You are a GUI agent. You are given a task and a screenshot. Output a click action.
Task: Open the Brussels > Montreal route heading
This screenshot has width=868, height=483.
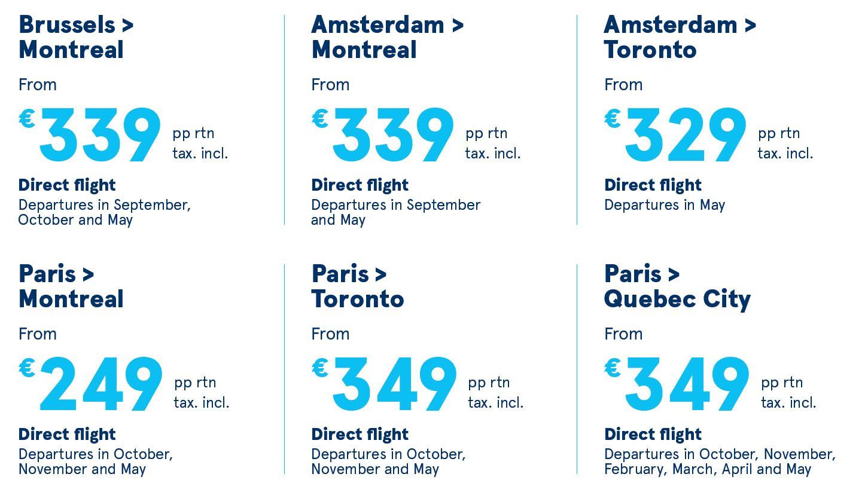76,37
